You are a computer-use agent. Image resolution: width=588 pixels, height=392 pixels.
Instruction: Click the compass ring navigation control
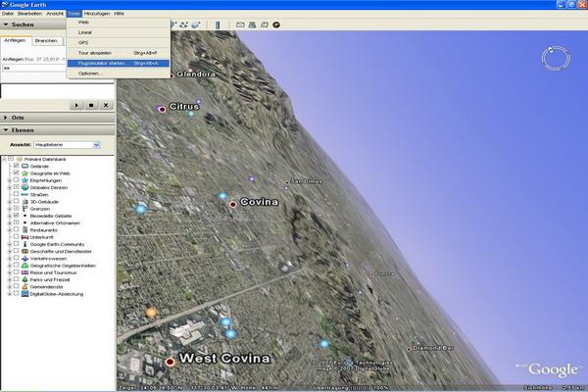556,58
